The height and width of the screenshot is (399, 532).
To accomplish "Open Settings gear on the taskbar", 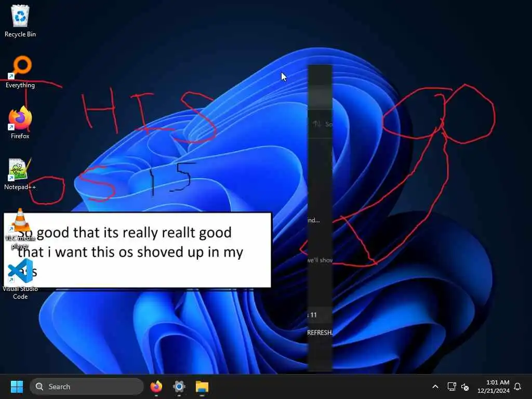I will (x=179, y=387).
